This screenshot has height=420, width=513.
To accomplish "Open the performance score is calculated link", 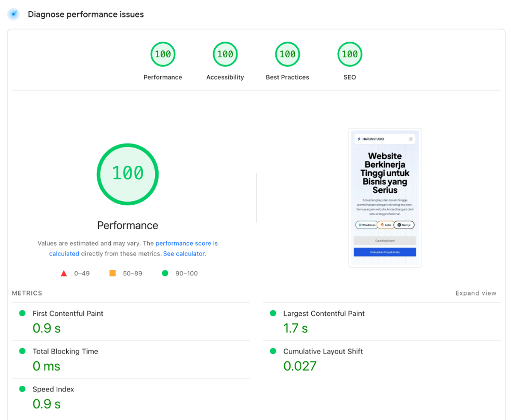I will click(186, 243).
